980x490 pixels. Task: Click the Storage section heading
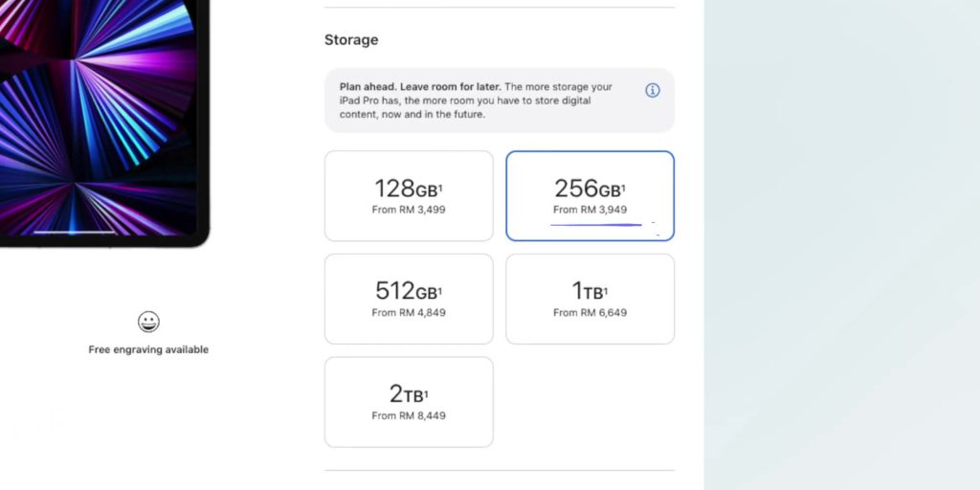click(x=351, y=40)
